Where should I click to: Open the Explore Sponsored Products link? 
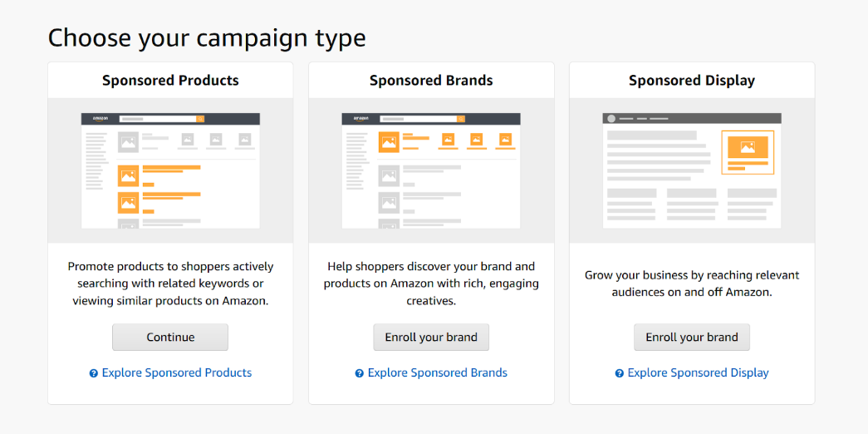(x=177, y=373)
